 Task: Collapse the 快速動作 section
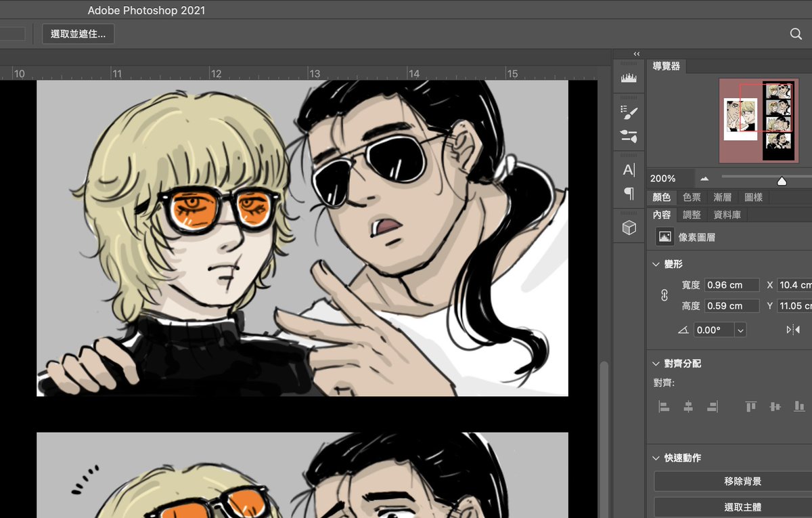(x=656, y=458)
